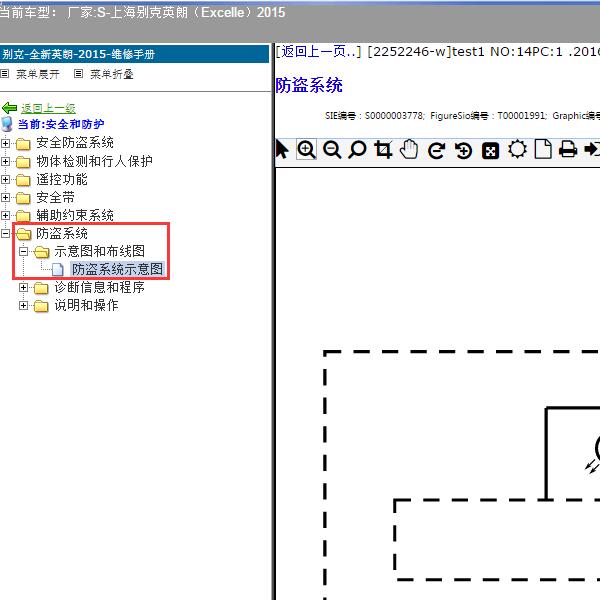Pick the hand pan tool

click(409, 150)
